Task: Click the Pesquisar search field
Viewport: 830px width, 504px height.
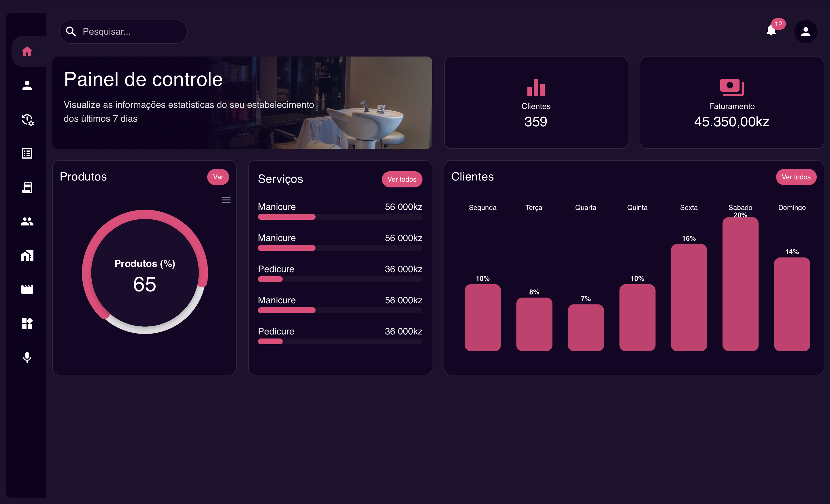Action: [x=123, y=32]
